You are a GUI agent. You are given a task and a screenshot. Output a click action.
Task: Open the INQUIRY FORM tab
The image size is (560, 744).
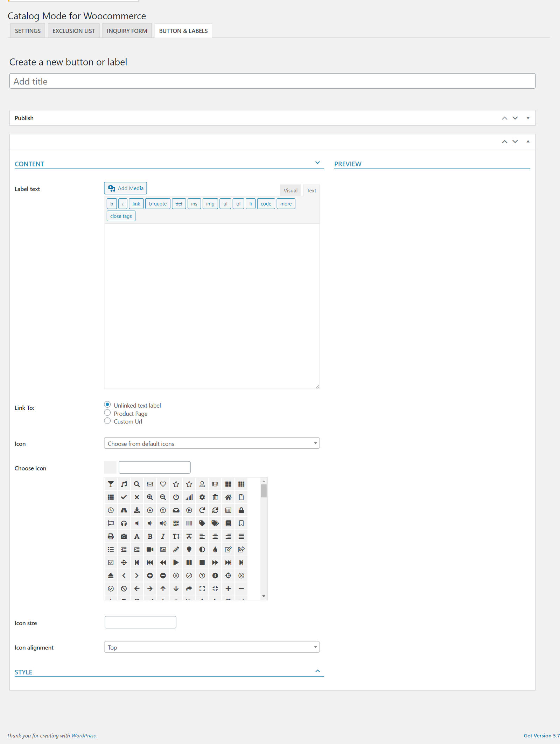[127, 31]
